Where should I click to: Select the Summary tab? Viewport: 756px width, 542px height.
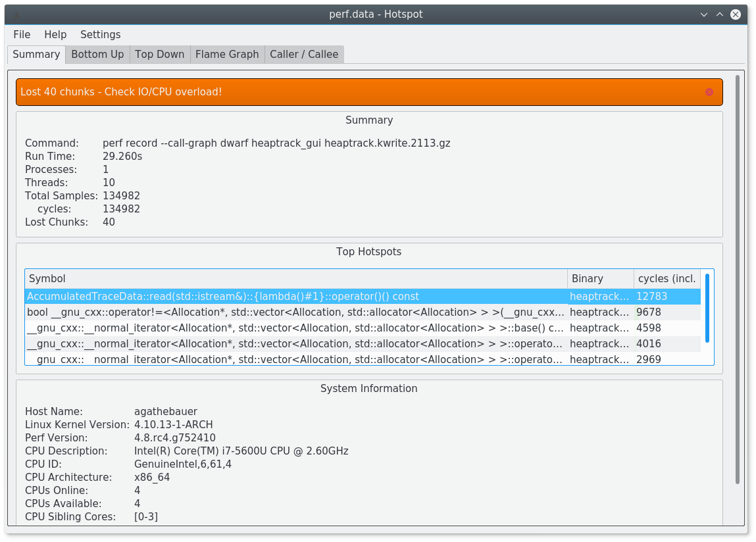pyautogui.click(x=36, y=54)
